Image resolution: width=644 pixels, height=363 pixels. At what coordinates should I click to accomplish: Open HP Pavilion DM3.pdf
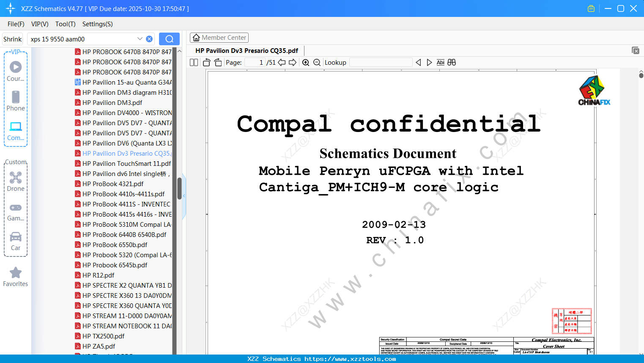click(109, 103)
